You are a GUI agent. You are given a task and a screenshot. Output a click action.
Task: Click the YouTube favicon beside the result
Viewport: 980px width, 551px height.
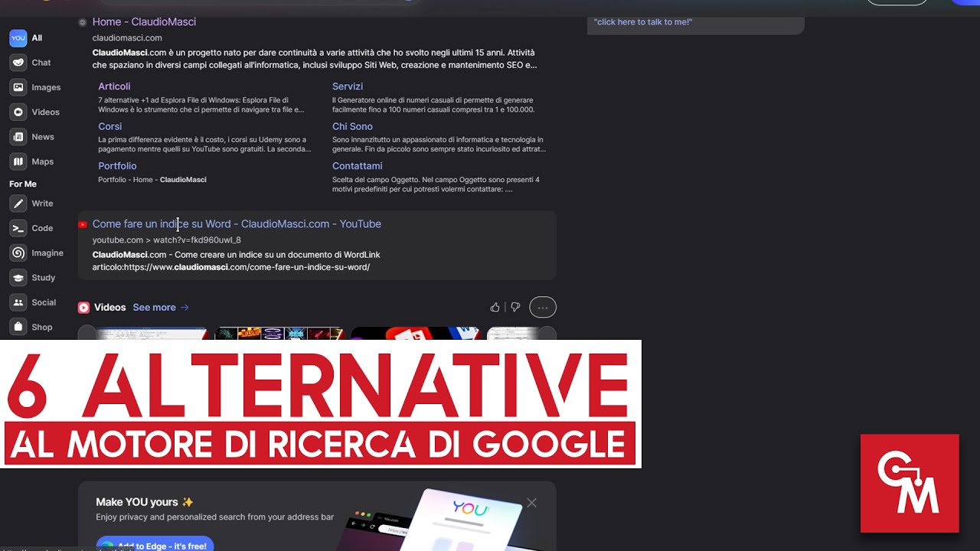[83, 224]
